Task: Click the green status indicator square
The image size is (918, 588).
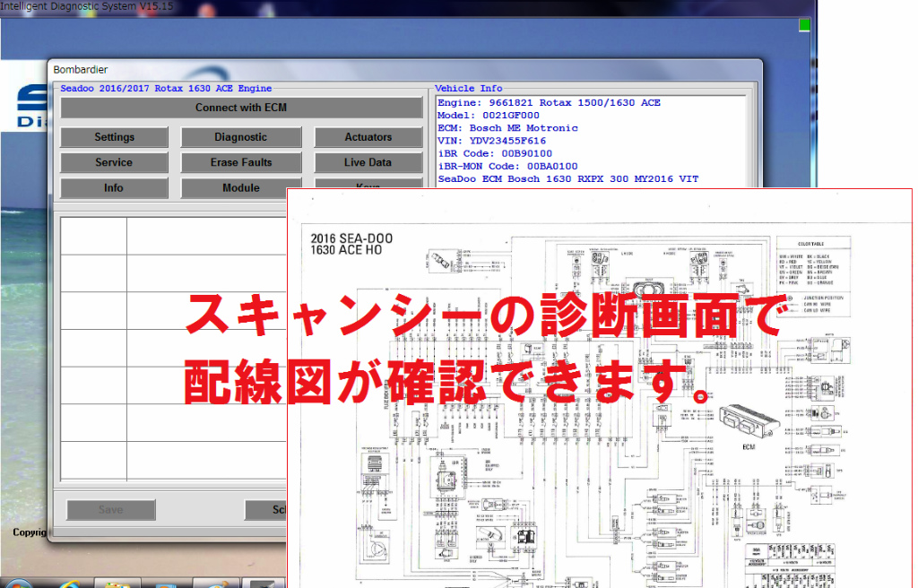Action: click(x=804, y=25)
